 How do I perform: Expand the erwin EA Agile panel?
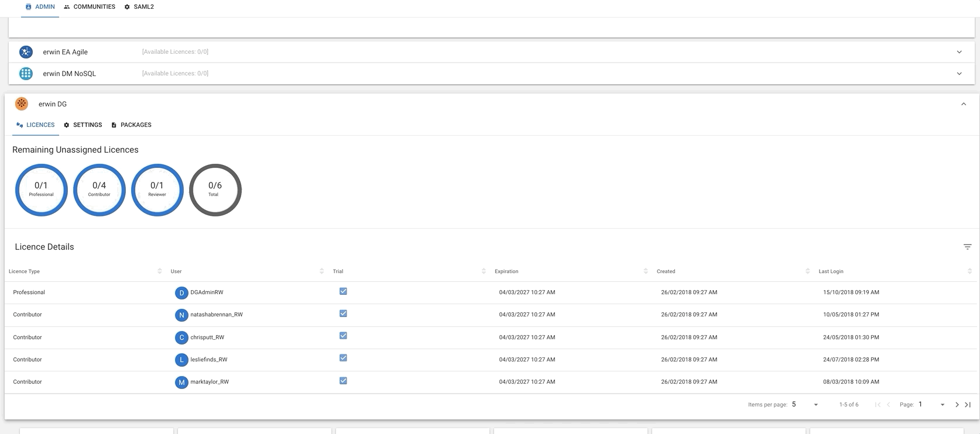[x=959, y=52]
